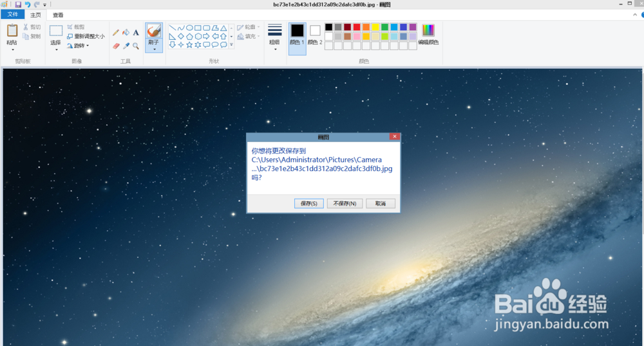Activate the 颜色 1 (Color 1) selector
Viewport: 644px width, 346px height.
[x=298, y=39]
